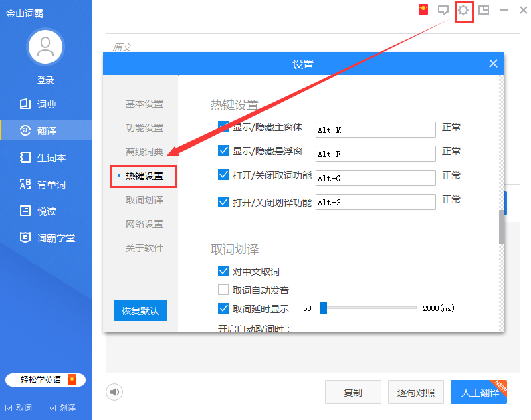The image size is (531, 420).
Task: Click the Alt+G hotkey field
Action: click(x=376, y=178)
